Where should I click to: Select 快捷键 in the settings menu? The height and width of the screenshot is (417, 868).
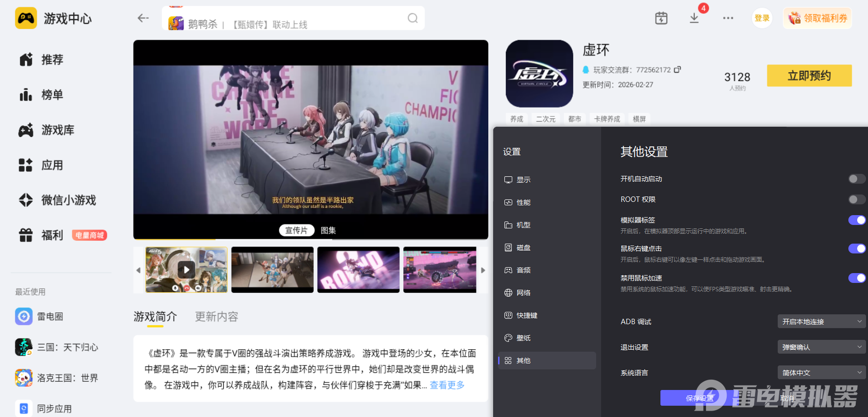tap(526, 315)
